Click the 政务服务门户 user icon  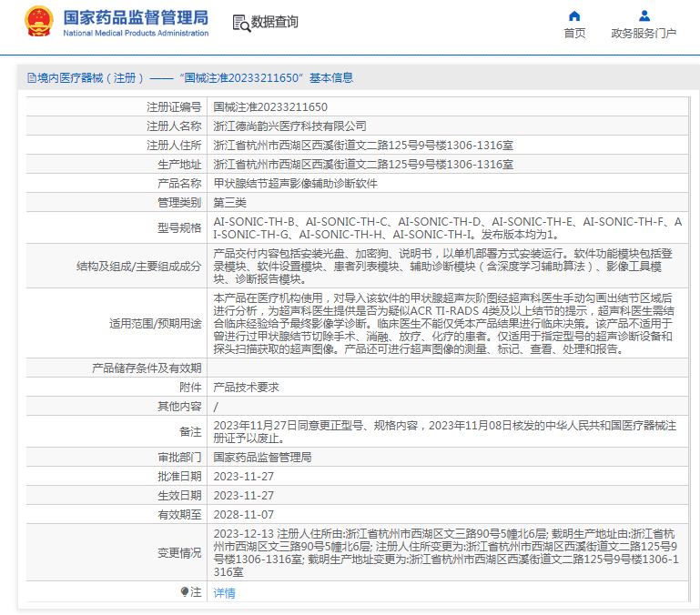click(x=644, y=16)
